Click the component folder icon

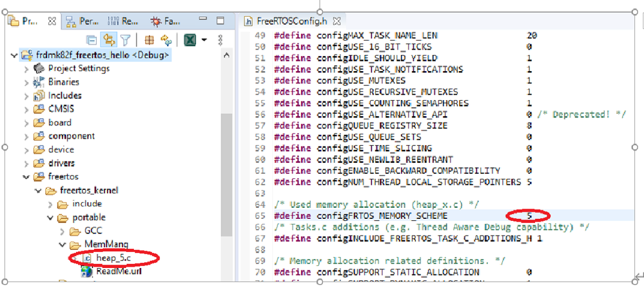[39, 137]
